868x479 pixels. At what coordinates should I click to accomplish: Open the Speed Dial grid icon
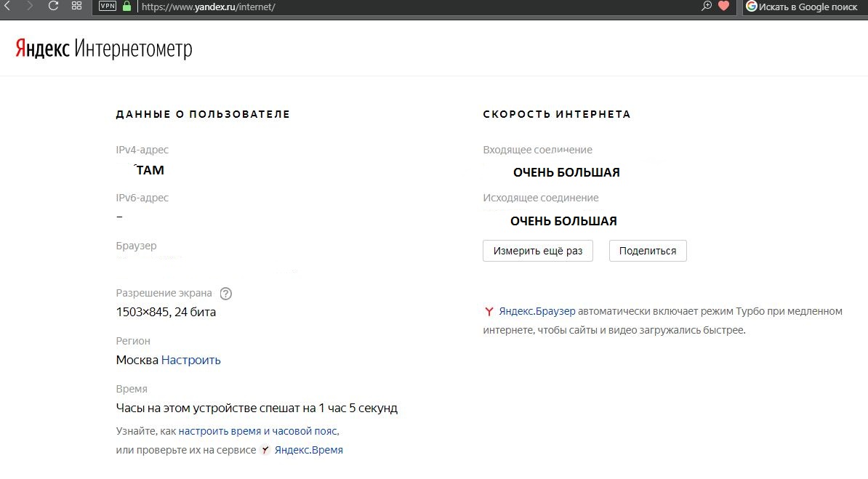76,6
